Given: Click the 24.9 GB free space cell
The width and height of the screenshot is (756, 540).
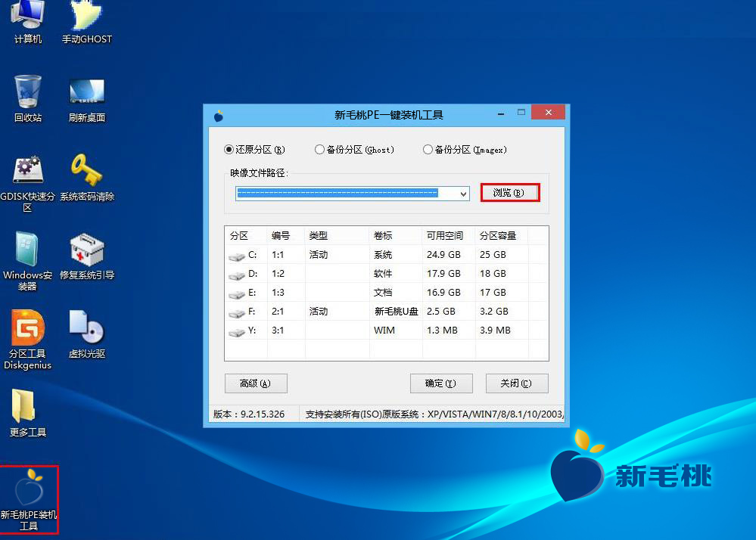Looking at the screenshot, I should coord(443,255).
